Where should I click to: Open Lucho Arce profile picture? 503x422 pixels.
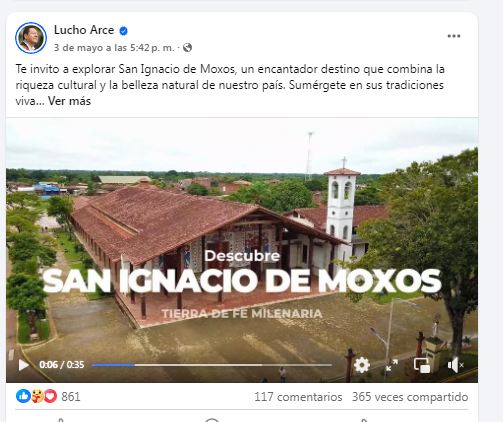[x=31, y=38]
